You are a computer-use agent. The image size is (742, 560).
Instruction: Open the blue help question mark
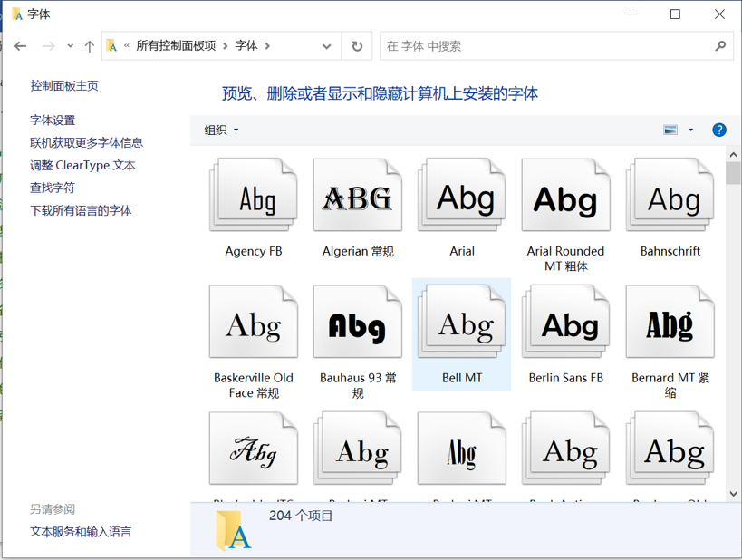[719, 130]
